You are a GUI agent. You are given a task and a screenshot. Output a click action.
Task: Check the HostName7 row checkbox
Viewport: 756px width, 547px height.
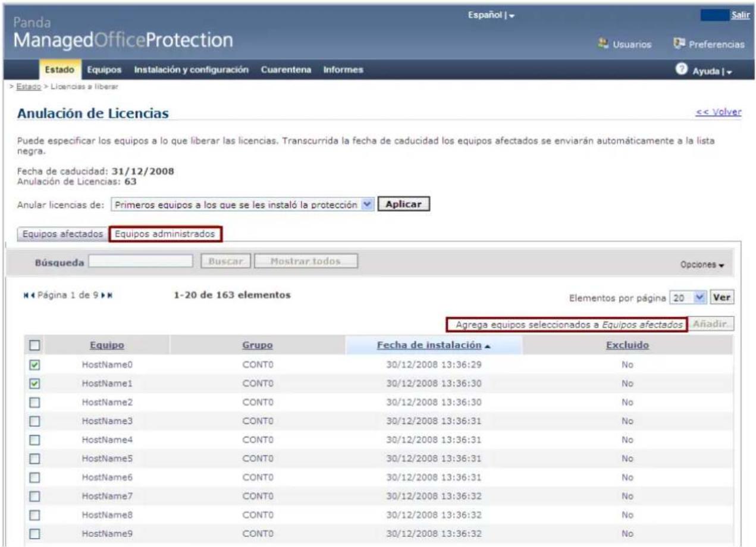[x=34, y=496]
